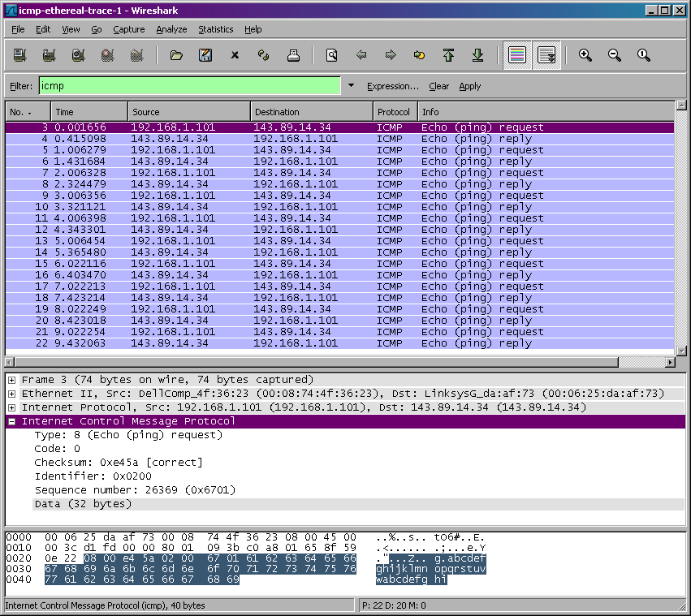This screenshot has height=616, width=691.
Task: Click hex dump row offset 0030
Action: coord(18,569)
